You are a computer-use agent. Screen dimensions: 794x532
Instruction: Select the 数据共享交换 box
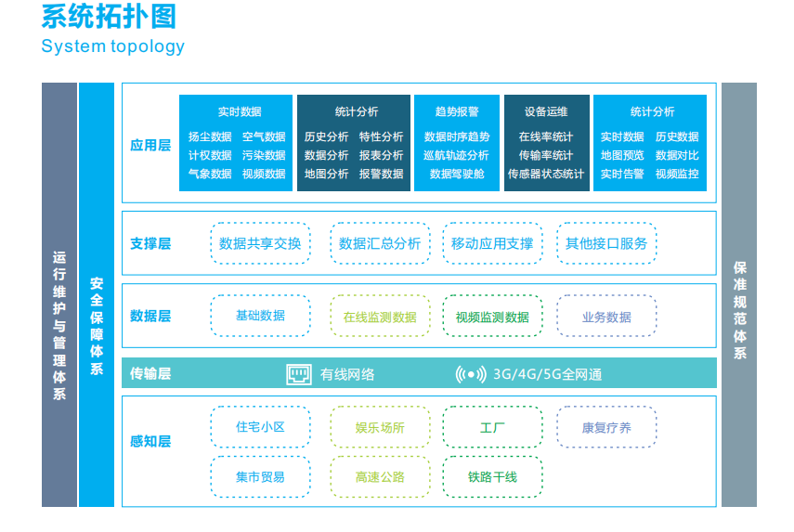(260, 243)
